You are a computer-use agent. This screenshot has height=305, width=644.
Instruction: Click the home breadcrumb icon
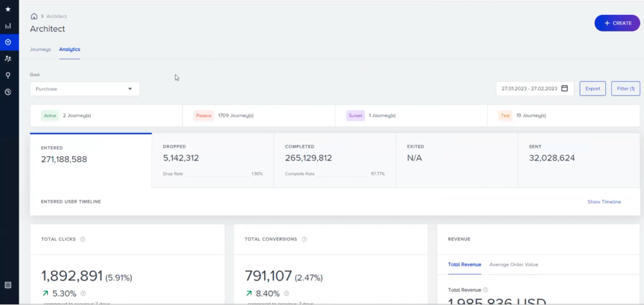[34, 16]
